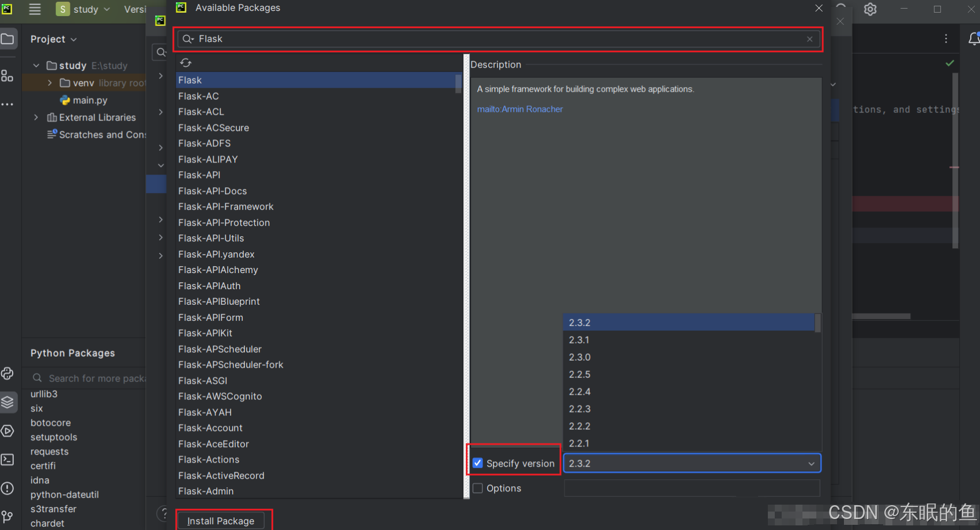This screenshot has height=530, width=980.
Task: Open the Version control menu
Action: coord(135,9)
